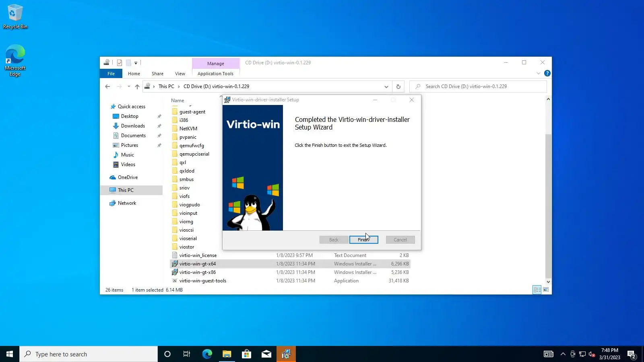The image size is (644, 362).
Task: Open the Customize Quick Access Toolbar dropdown
Action: tap(136, 63)
